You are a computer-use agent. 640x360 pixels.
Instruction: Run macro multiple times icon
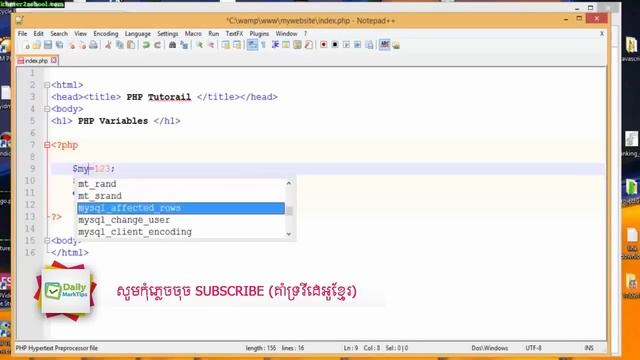pyautogui.click(x=358, y=44)
